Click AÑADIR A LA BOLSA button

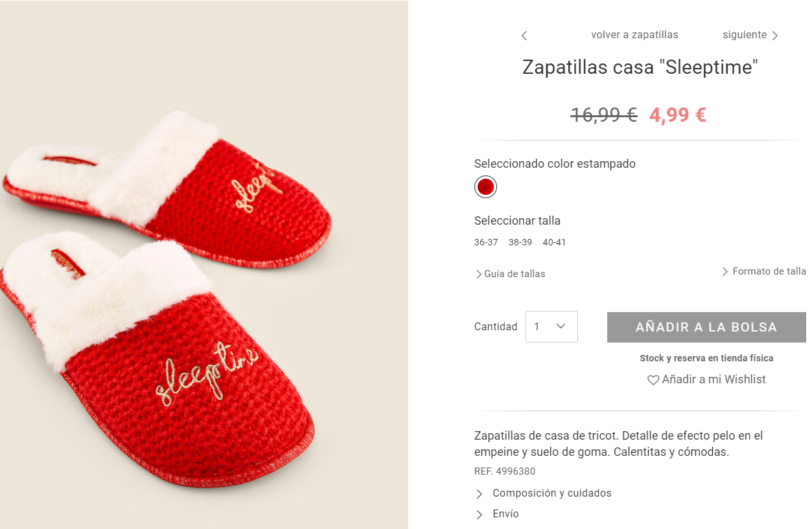tap(706, 327)
